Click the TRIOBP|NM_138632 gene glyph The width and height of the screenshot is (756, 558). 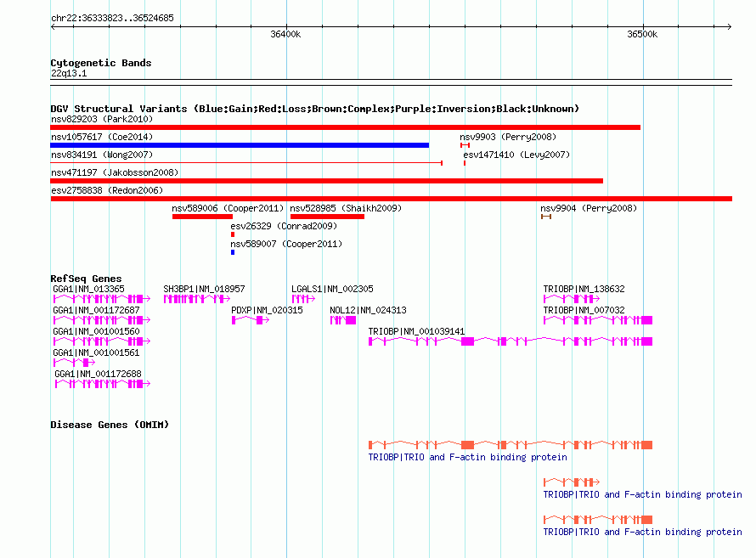coord(572,299)
